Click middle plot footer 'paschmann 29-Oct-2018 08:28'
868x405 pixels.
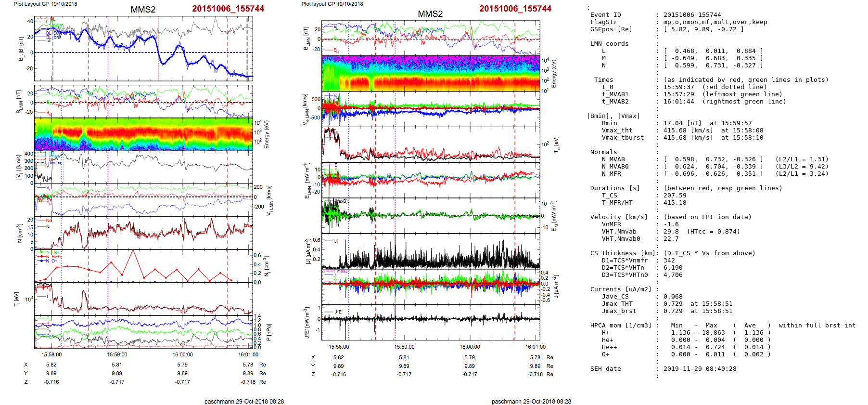pos(531,402)
